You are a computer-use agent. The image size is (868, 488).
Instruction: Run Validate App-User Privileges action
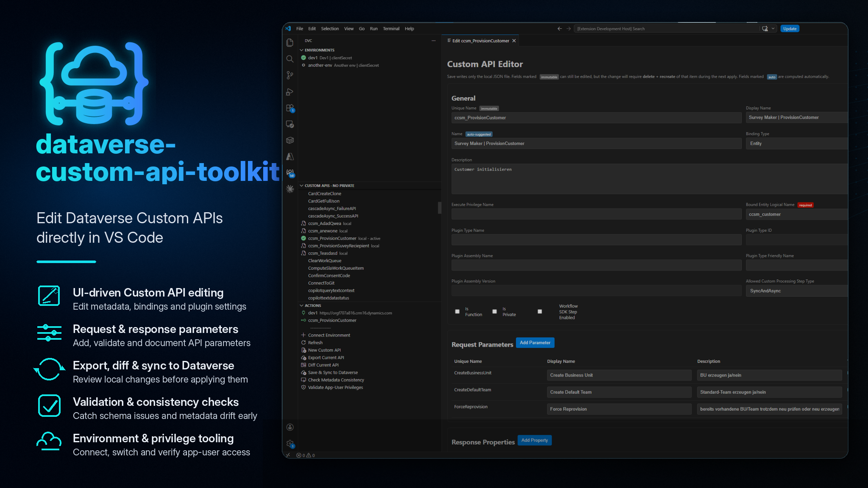(335, 387)
